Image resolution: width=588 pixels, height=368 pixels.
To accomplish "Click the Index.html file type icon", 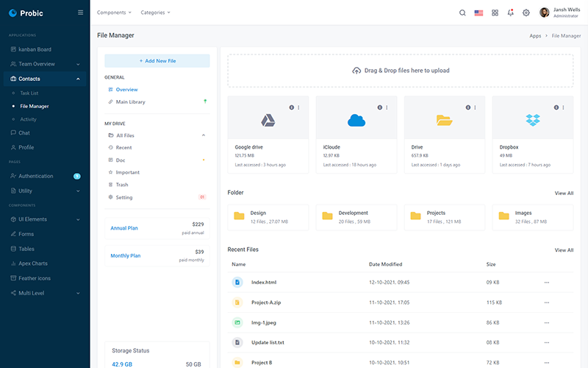I will pyautogui.click(x=237, y=282).
